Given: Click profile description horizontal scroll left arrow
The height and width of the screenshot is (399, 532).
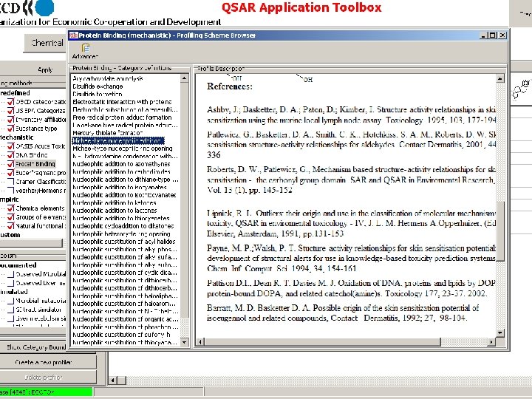Looking at the screenshot, I should click(x=200, y=341).
